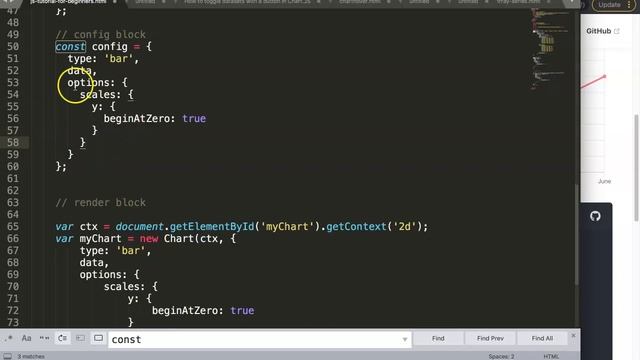Click the closing '};' on line 60
Image resolution: width=640 pixels, height=360 pixels.
click(x=61, y=167)
